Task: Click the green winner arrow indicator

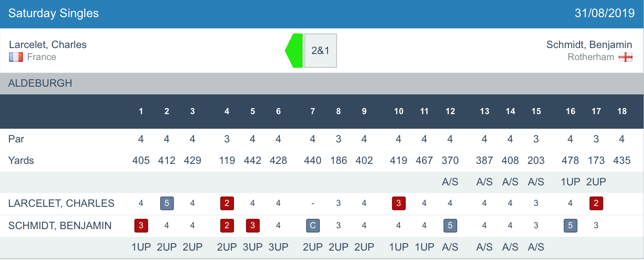Action: point(295,51)
